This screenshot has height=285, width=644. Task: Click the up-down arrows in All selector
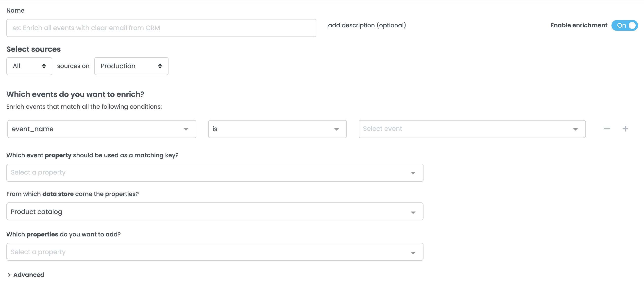coord(44,66)
